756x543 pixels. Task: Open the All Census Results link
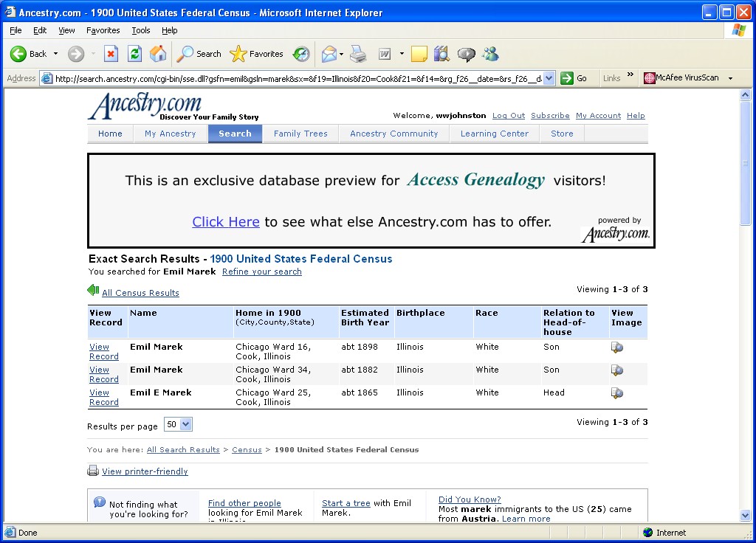click(x=140, y=293)
